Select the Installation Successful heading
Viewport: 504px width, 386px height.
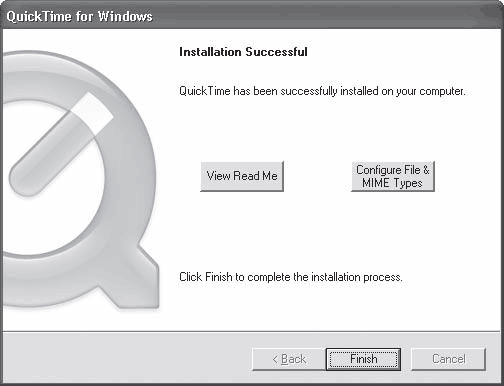[243, 52]
